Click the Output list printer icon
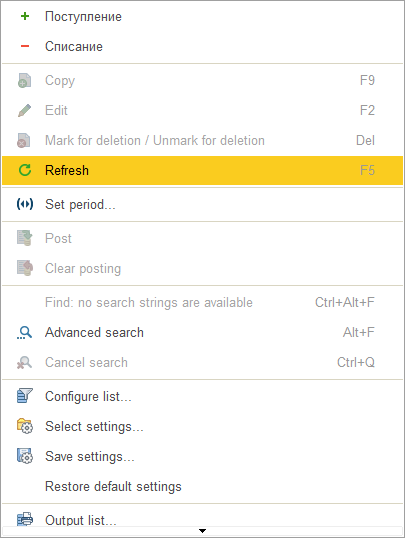The image size is (405, 538). [x=25, y=519]
